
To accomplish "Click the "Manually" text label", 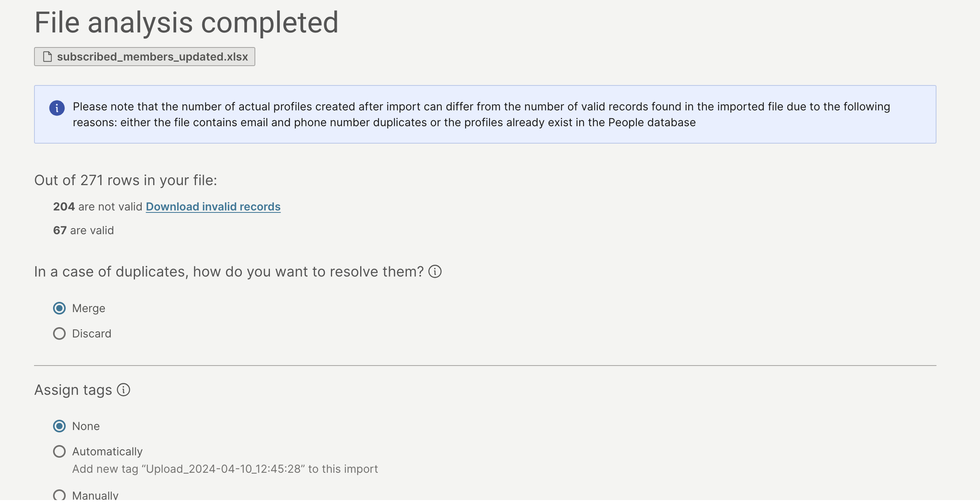I will click(x=95, y=496).
